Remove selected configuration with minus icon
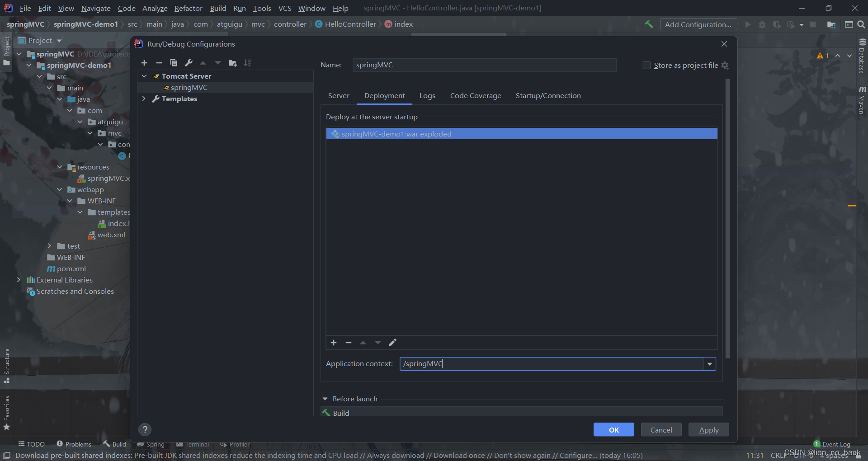This screenshot has width=868, height=461. click(x=159, y=63)
